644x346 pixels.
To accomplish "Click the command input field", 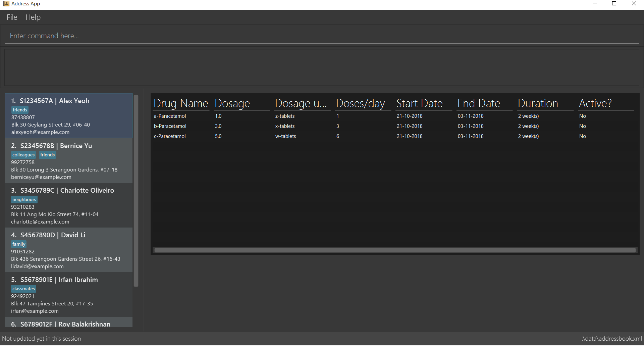I will pos(322,36).
